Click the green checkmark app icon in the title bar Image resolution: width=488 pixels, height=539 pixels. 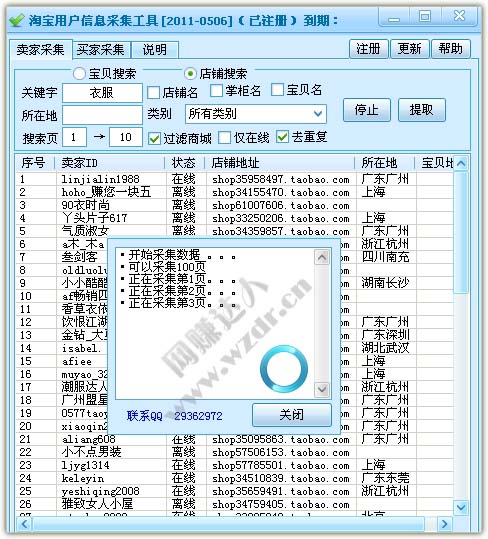coord(16,20)
